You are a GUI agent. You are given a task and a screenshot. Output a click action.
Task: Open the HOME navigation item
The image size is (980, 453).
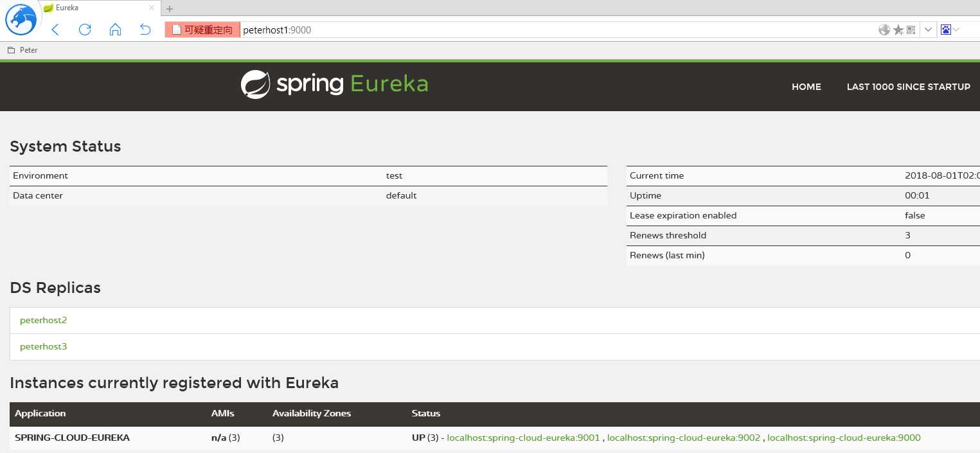coord(806,87)
